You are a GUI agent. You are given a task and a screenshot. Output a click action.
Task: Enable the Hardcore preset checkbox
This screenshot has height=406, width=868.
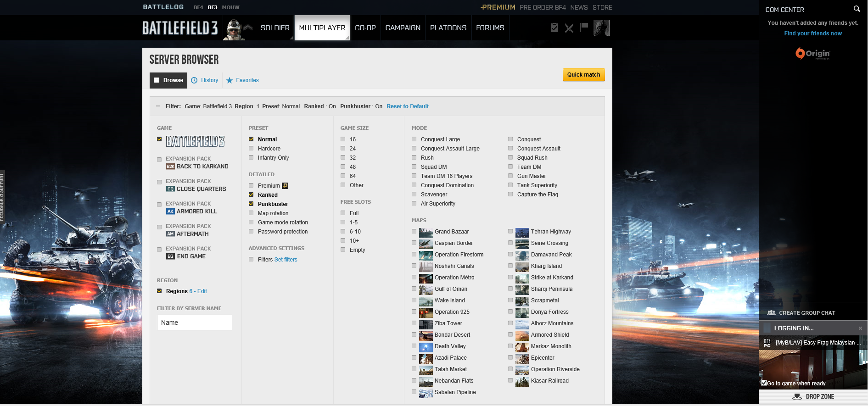(251, 148)
